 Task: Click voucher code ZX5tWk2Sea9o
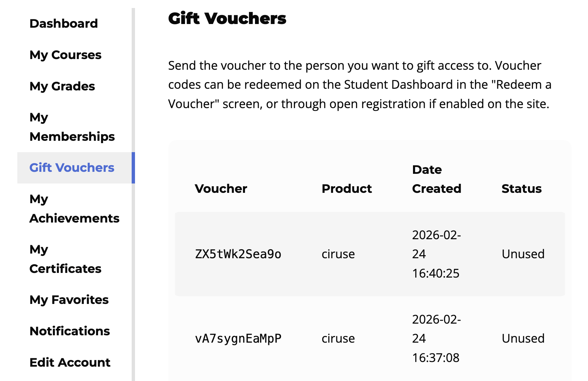[x=238, y=254]
